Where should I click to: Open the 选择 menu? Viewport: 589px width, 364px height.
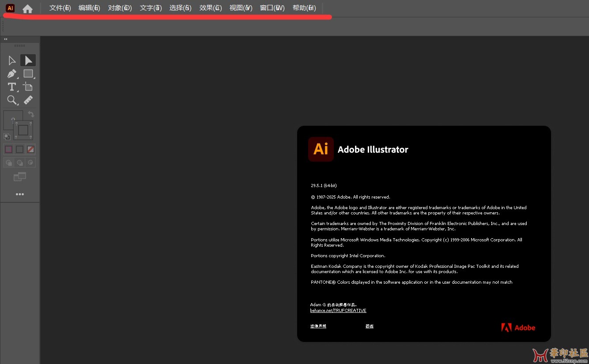[x=181, y=8]
